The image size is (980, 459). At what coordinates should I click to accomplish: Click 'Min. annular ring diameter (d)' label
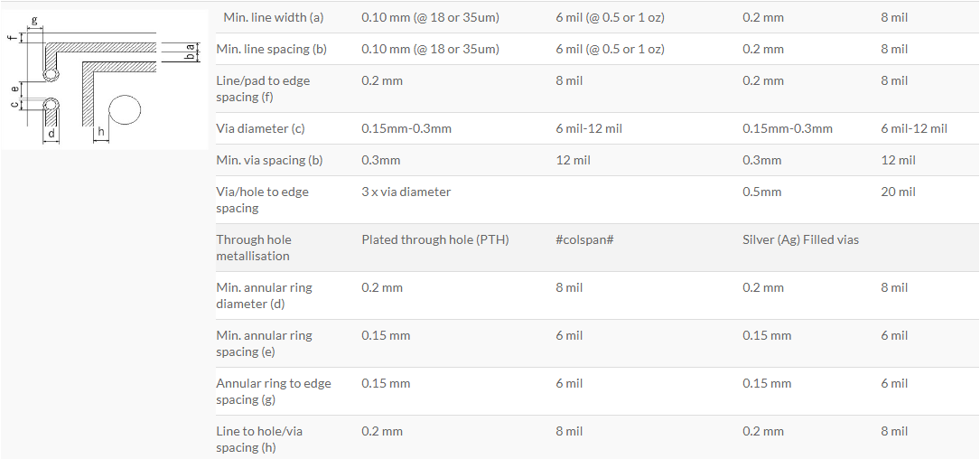265,295
